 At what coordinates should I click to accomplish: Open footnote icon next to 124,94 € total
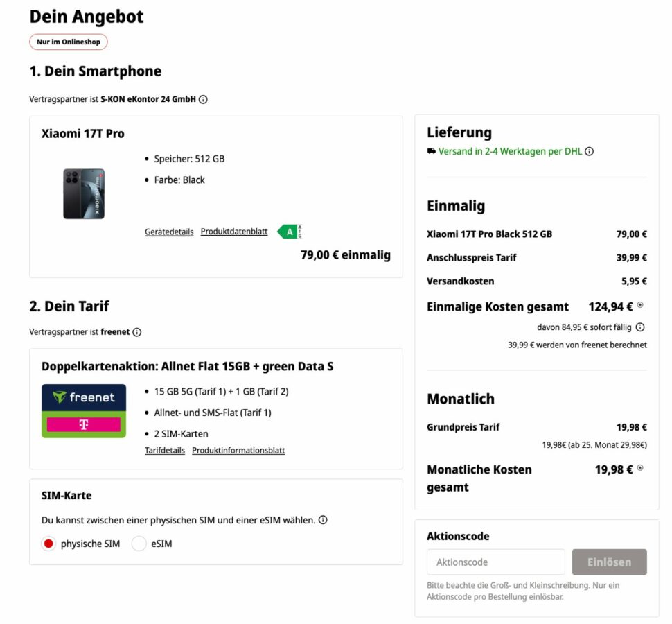coord(640,305)
